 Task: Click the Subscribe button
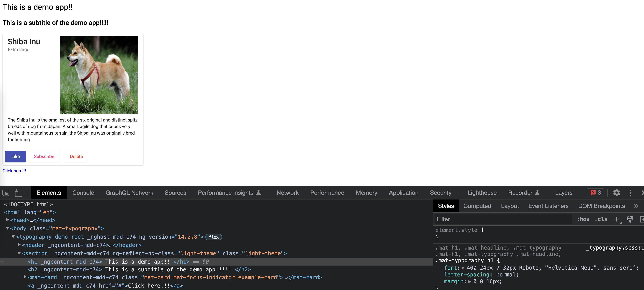pyautogui.click(x=44, y=156)
